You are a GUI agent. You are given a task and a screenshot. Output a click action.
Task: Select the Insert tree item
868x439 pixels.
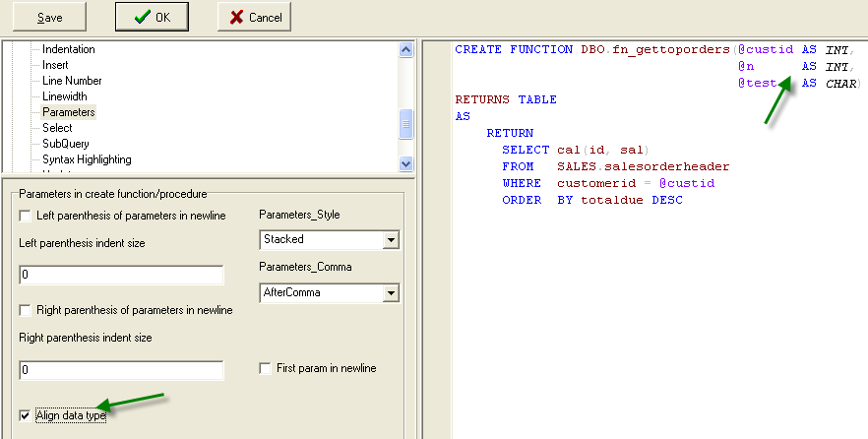(55, 65)
